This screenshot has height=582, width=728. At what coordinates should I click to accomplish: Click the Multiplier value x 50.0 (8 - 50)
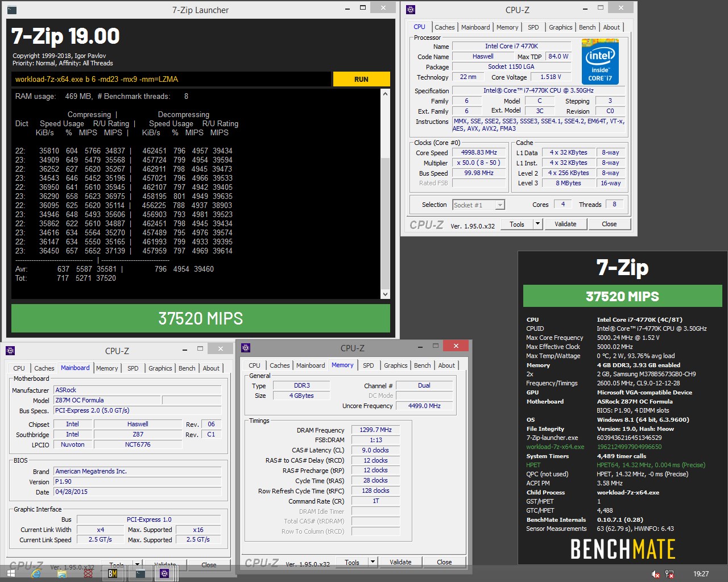(x=479, y=163)
